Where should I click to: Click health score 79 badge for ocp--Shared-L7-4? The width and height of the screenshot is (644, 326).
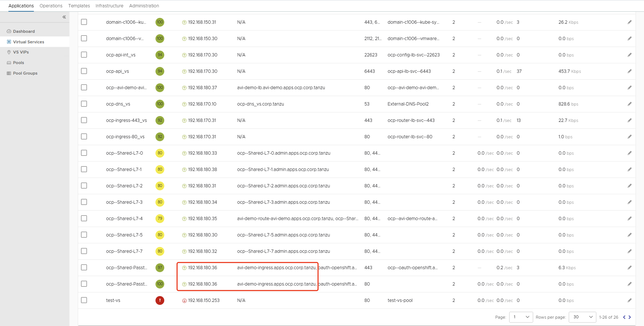pos(160,218)
